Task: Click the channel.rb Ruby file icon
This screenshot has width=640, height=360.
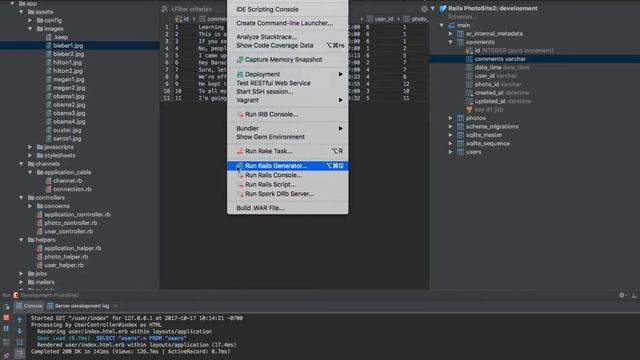Action: click(48, 181)
